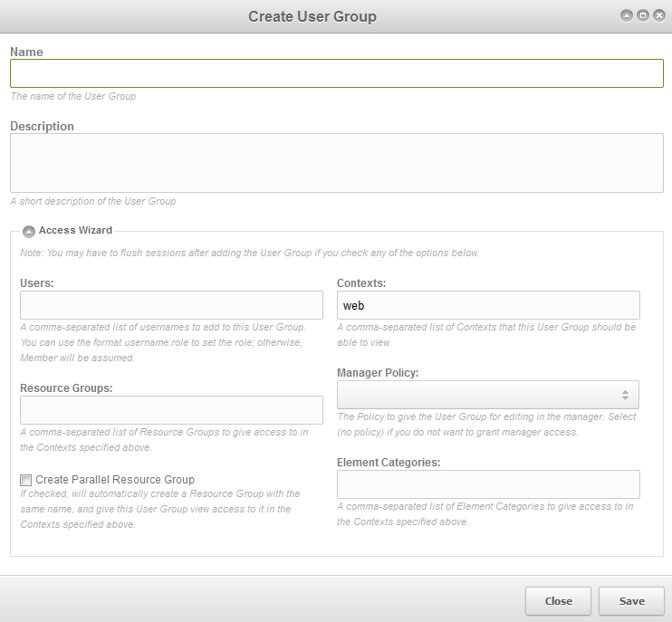Image resolution: width=672 pixels, height=622 pixels.
Task: Click the Element Categories input field
Action: pos(487,484)
